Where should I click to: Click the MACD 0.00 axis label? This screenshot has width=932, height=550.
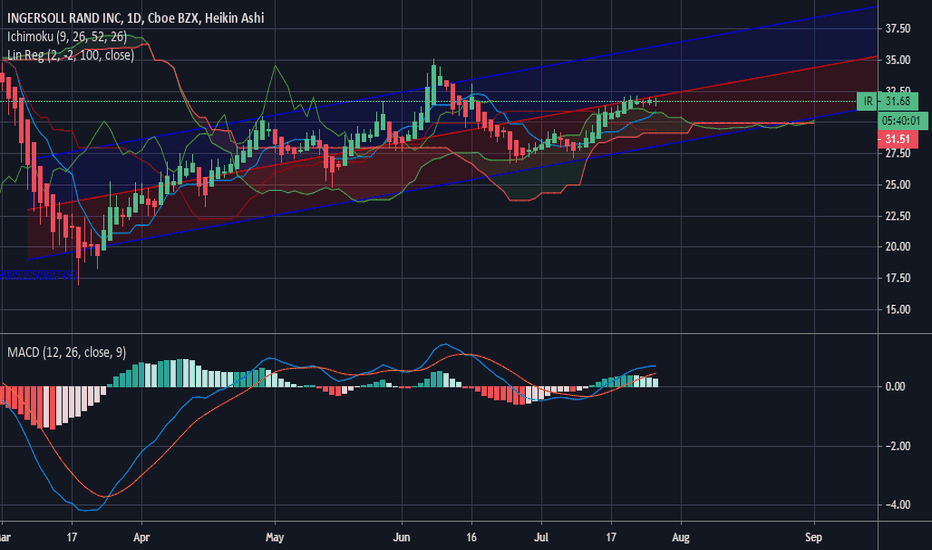(x=895, y=386)
